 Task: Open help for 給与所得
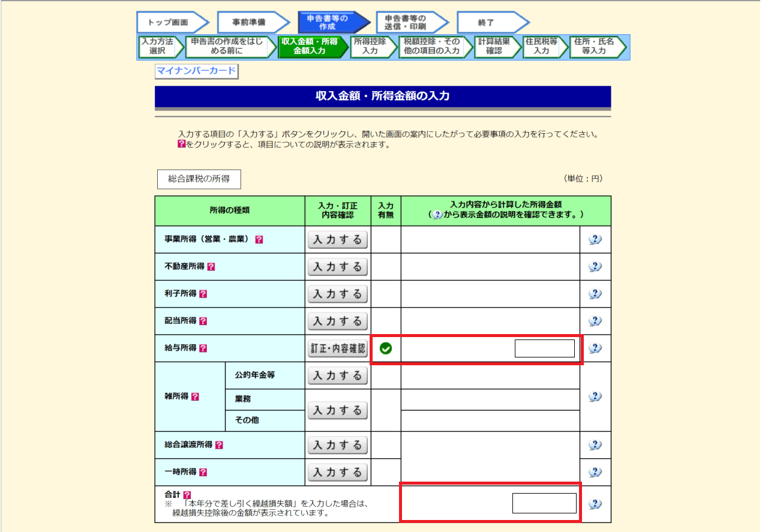(x=203, y=347)
